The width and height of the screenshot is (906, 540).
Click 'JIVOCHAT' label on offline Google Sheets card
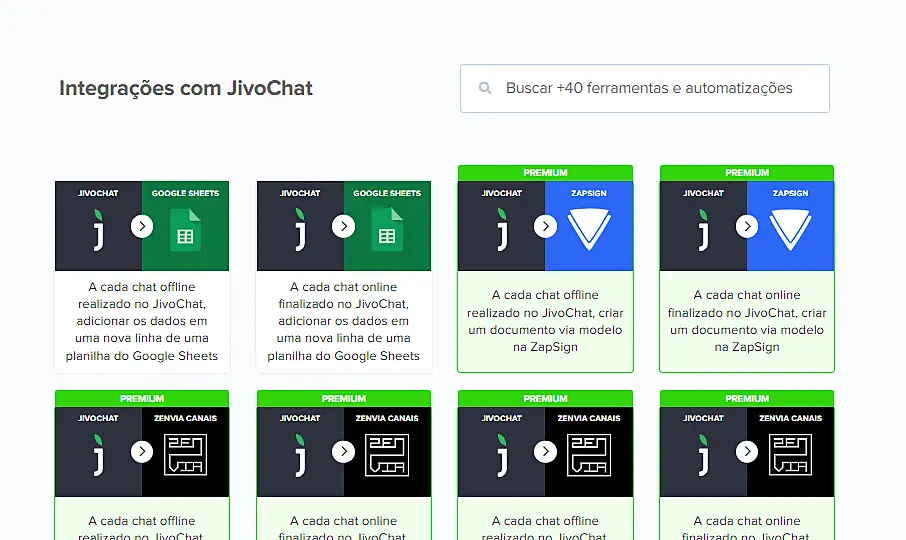click(98, 193)
